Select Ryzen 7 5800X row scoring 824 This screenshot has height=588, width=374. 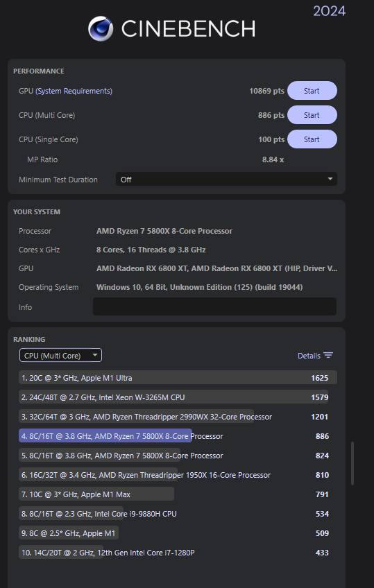pos(178,456)
